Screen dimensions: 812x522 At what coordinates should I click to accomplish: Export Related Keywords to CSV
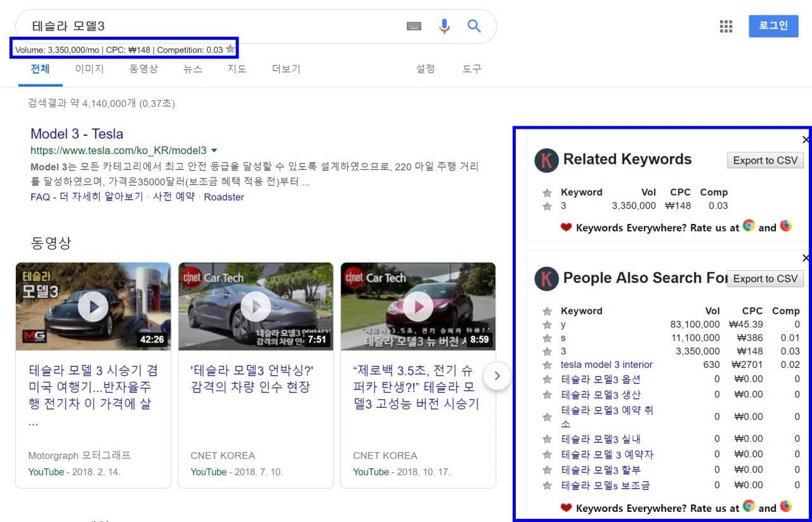pos(765,160)
